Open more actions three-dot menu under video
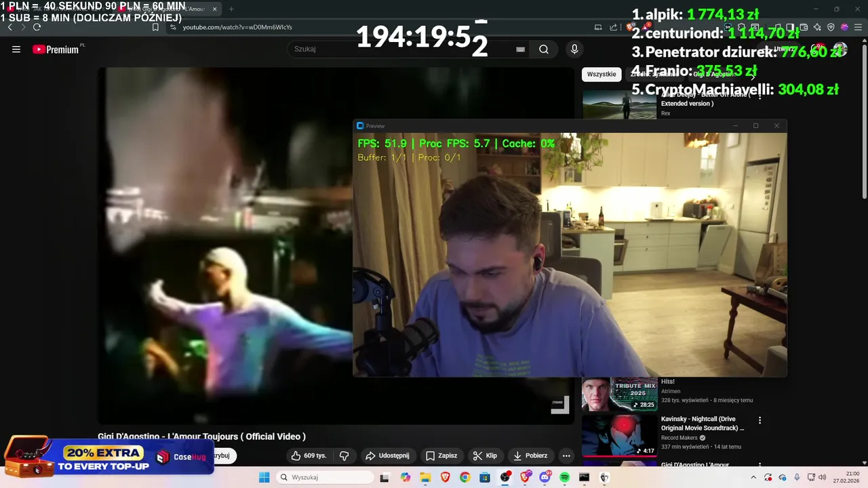 [566, 455]
